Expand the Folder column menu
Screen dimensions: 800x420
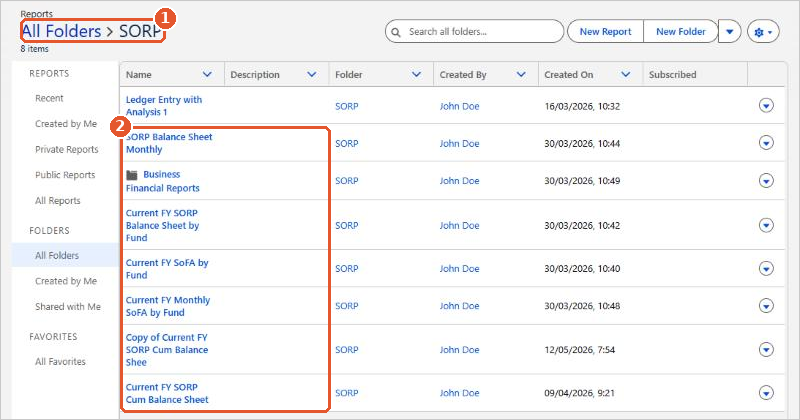(x=416, y=75)
